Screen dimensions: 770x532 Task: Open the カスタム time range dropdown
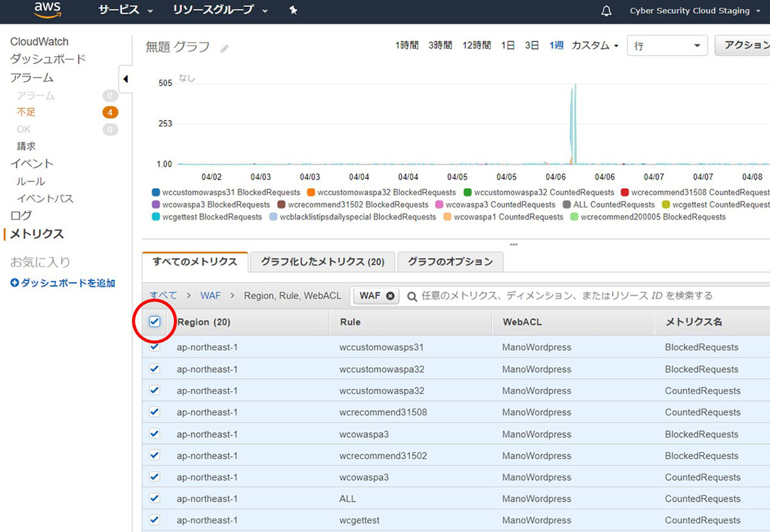(x=595, y=46)
